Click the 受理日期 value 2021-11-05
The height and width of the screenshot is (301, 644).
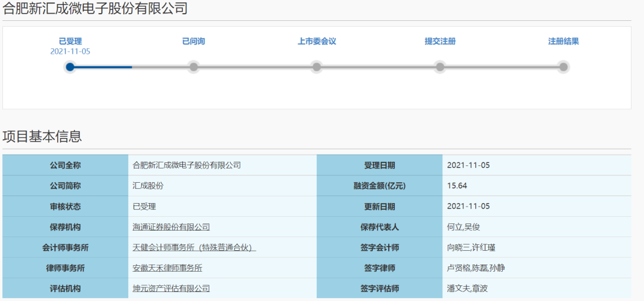pos(468,165)
